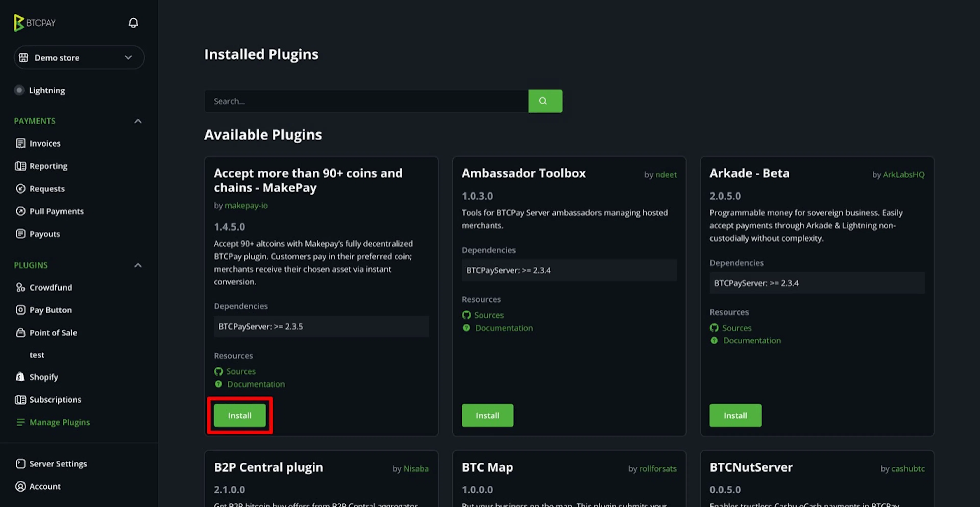Click the Shopify icon

[20, 377]
